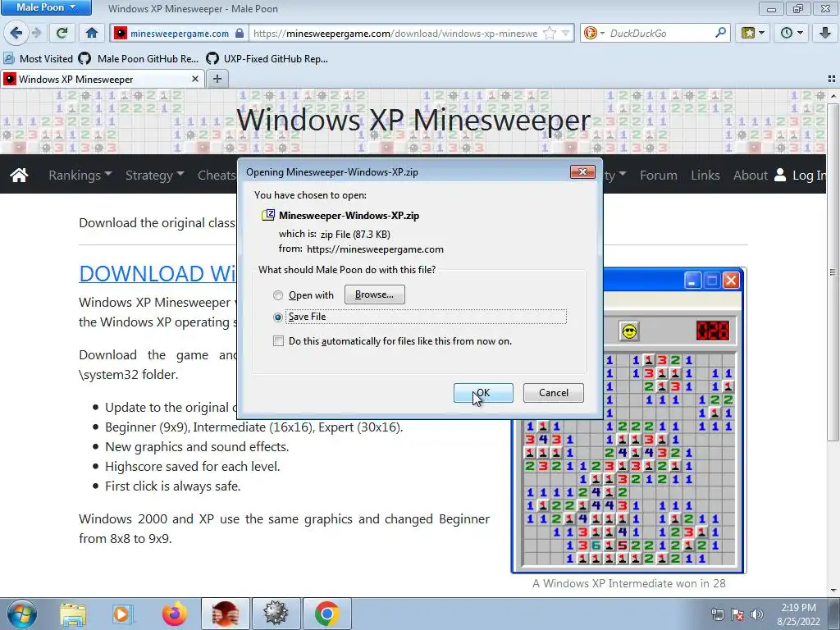The height and width of the screenshot is (630, 840).
Task: Open the Action Center flag icon
Action: point(737,614)
